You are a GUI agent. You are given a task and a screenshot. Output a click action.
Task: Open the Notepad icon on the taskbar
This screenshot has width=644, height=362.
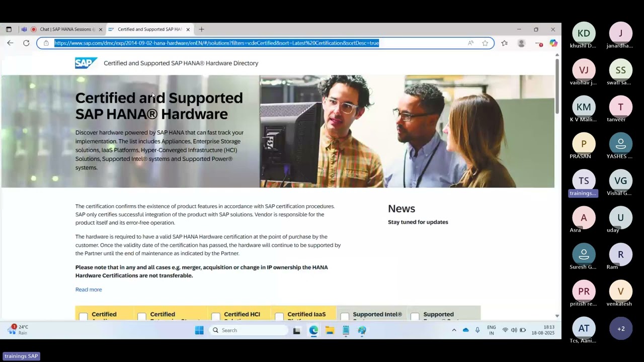pos(346,330)
